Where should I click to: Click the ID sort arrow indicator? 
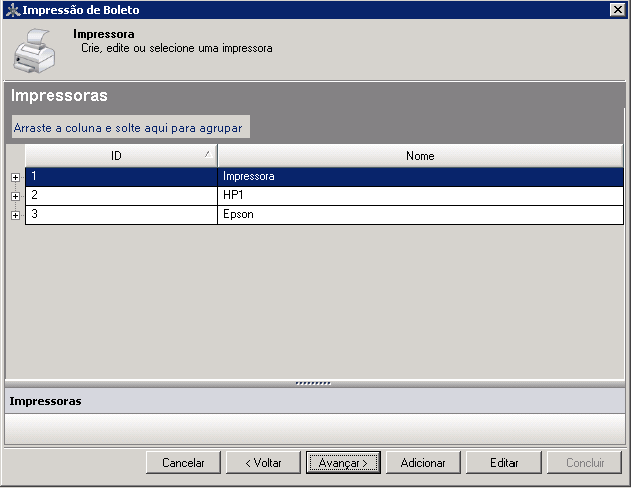208,154
